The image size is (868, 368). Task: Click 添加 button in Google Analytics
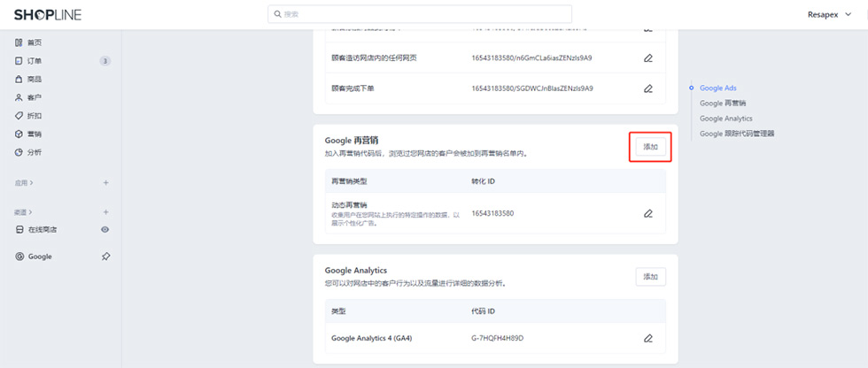coord(650,277)
